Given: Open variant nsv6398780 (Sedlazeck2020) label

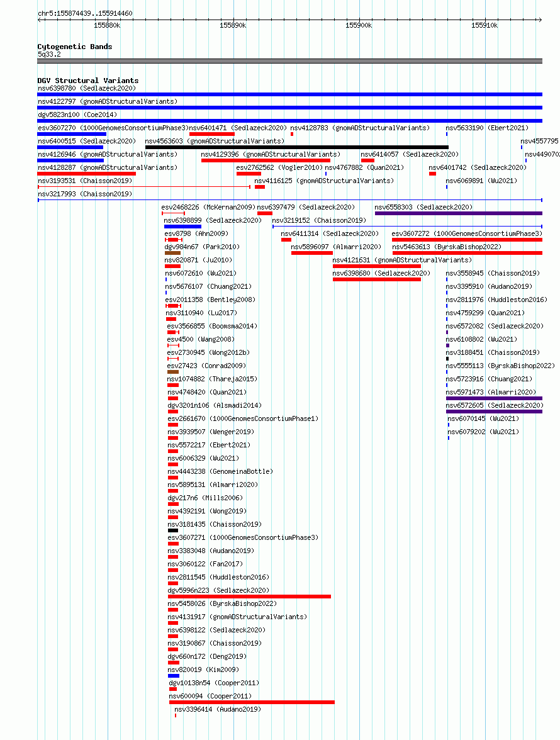Looking at the screenshot, I should [x=87, y=88].
